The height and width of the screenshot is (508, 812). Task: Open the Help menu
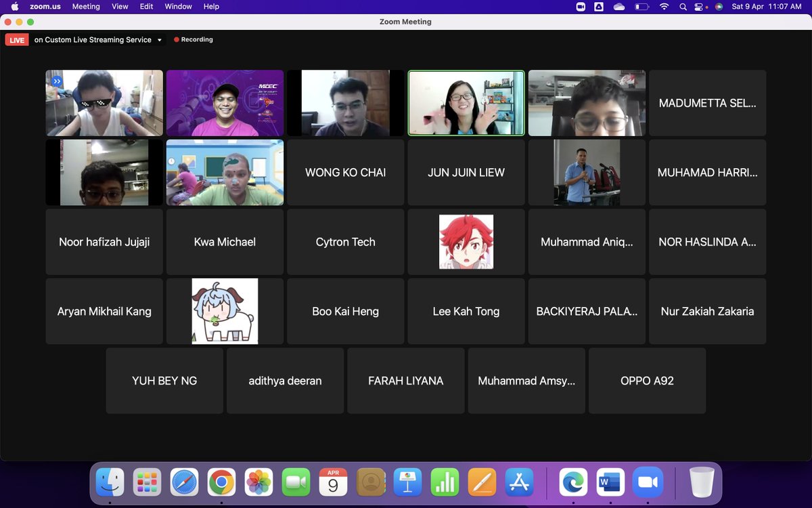click(x=211, y=6)
